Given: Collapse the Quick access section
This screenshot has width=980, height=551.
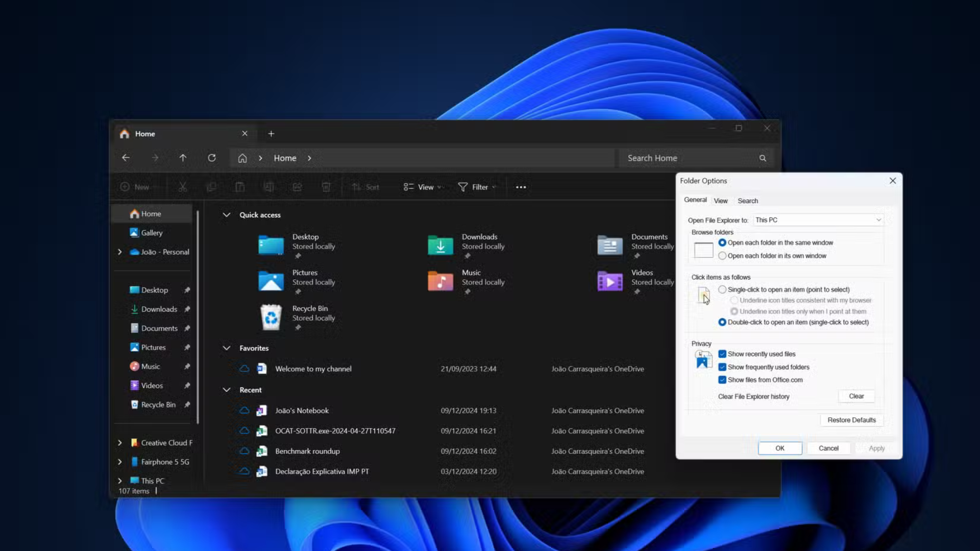Looking at the screenshot, I should [x=226, y=215].
